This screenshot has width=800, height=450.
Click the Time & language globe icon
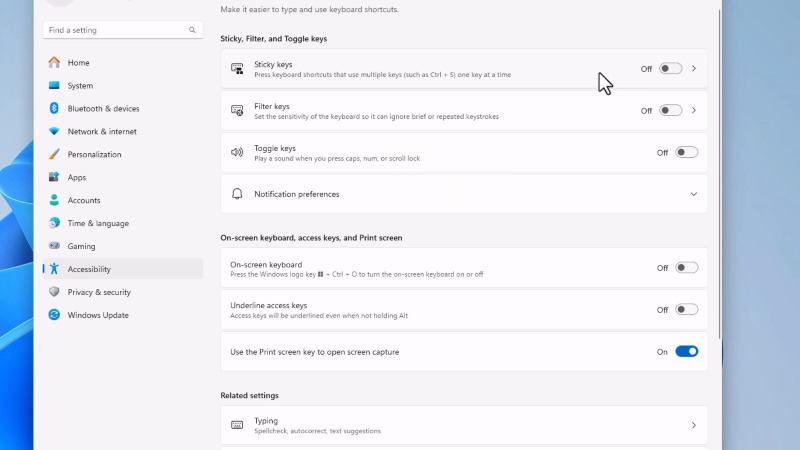[54, 223]
